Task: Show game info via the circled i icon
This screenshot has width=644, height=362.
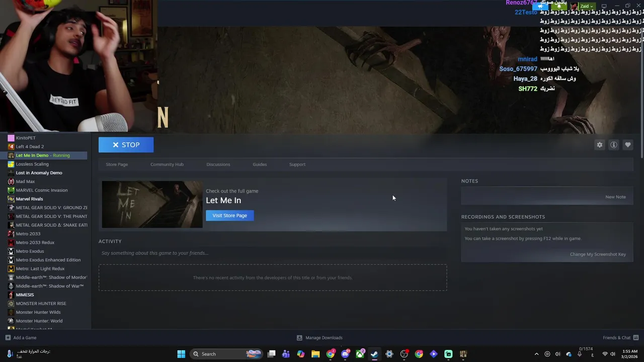Action: [614, 145]
